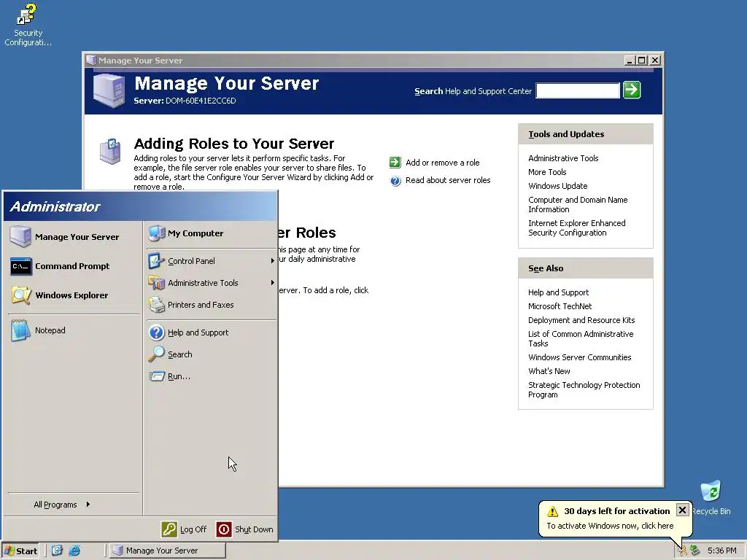Screen dimensions: 747x560
Task: Click the Log Off key icon
Action: 169,529
